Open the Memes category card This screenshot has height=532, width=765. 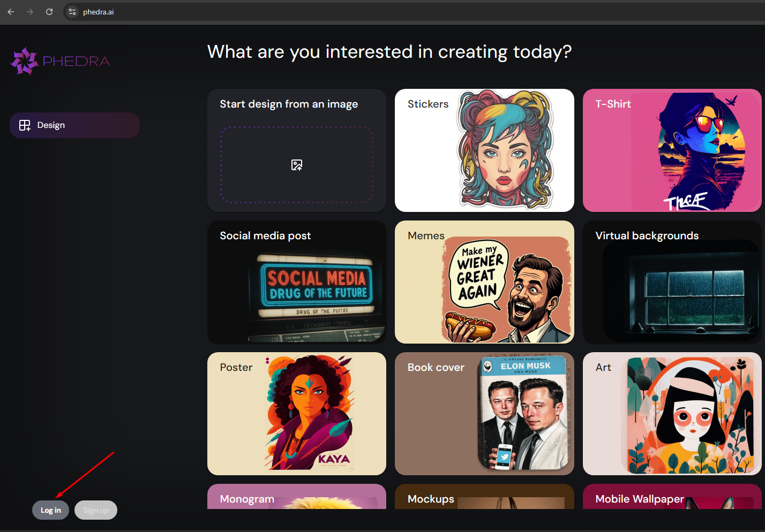(x=484, y=282)
